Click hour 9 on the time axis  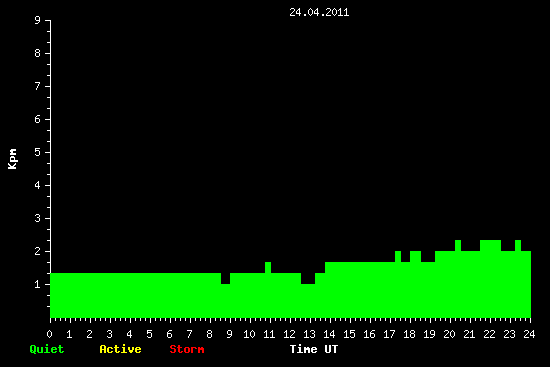pyautogui.click(x=229, y=334)
